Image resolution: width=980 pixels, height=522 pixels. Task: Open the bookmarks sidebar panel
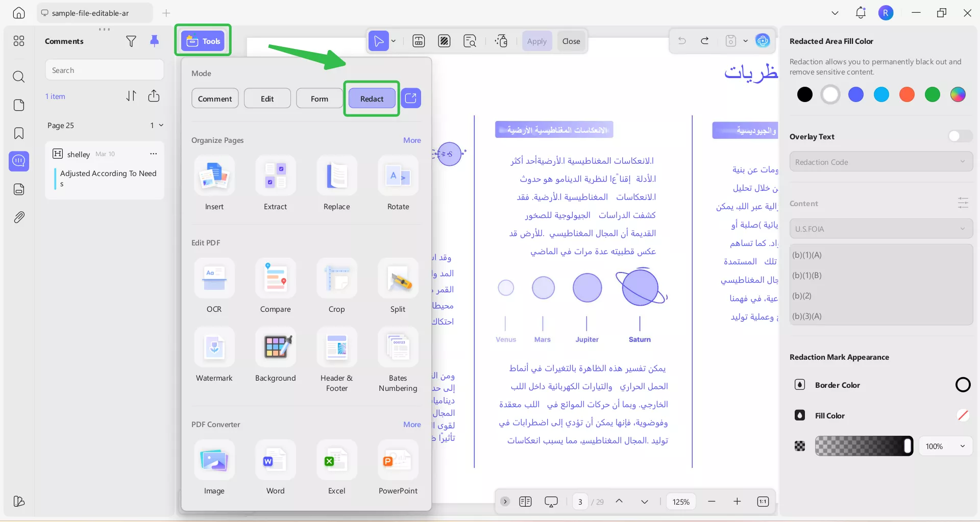click(x=19, y=133)
